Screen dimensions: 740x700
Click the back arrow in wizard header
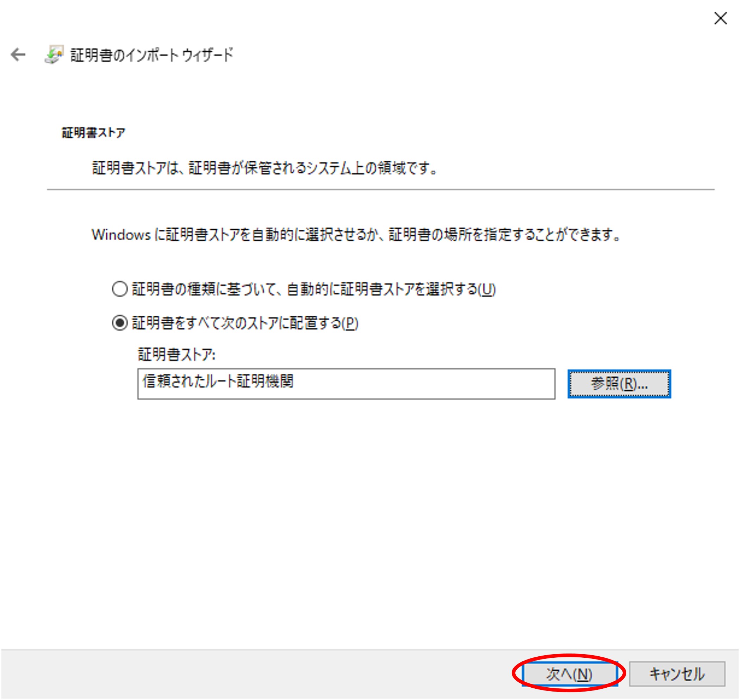(18, 55)
